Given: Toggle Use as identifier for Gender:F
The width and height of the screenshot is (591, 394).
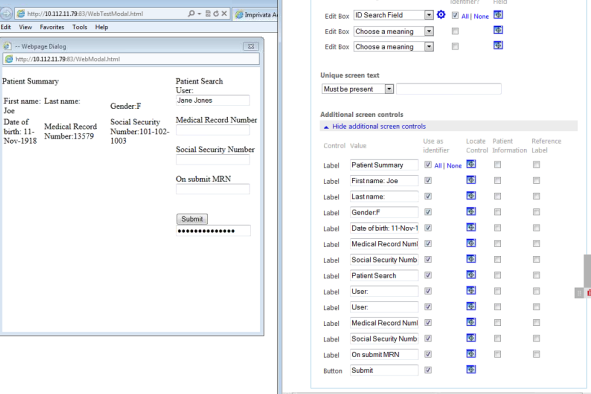Looking at the screenshot, I should point(428,212).
